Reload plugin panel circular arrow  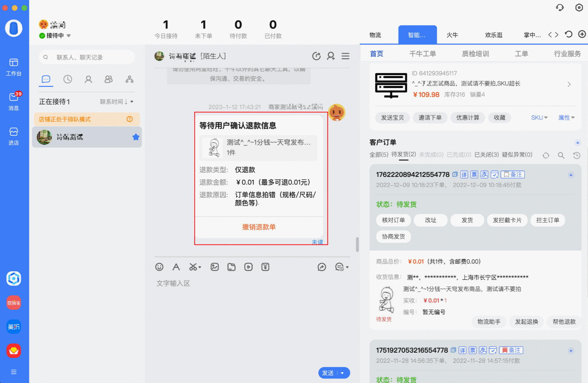pos(568,34)
